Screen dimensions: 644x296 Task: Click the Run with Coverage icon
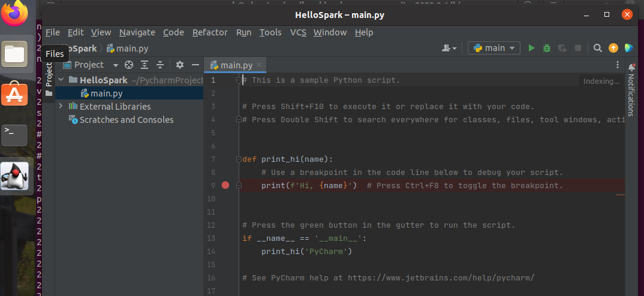[562, 48]
